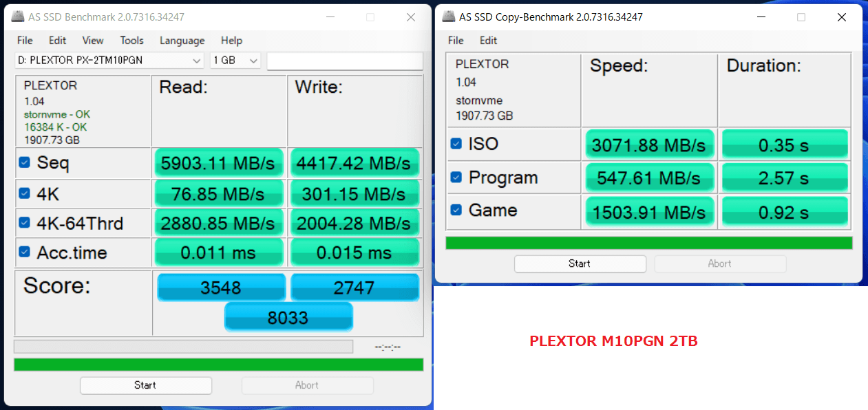Uncheck the 4K test checkbox
Screen dimensions: 868x410
click(25, 194)
